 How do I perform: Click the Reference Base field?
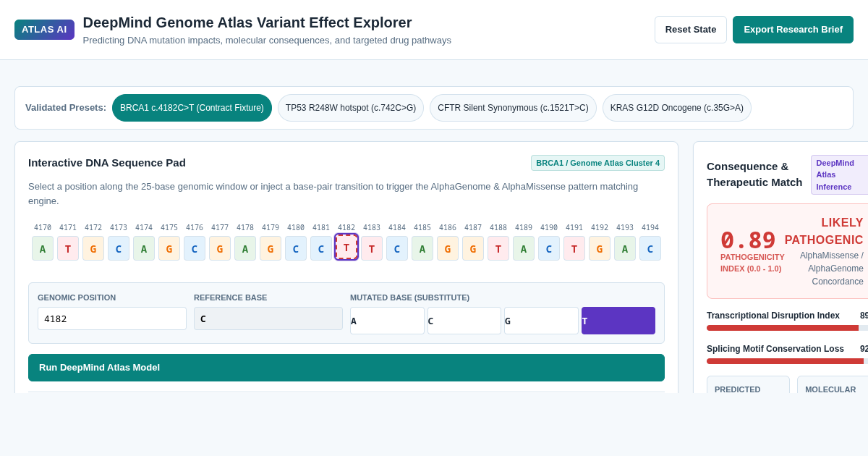(268, 318)
